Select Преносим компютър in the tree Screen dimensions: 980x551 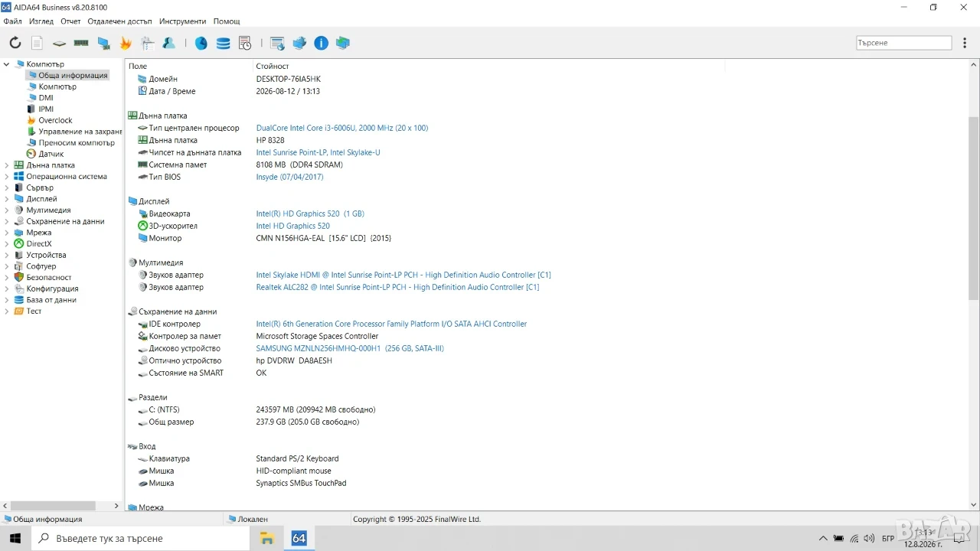point(77,143)
